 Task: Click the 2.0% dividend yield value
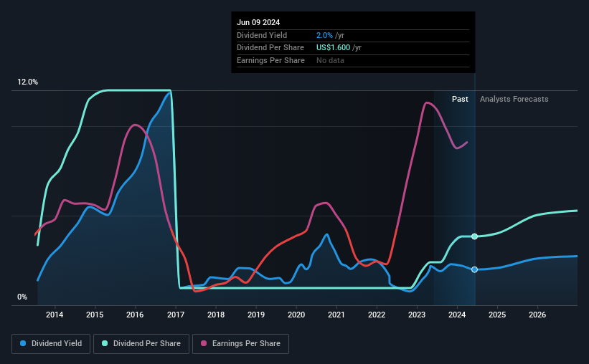(324, 35)
